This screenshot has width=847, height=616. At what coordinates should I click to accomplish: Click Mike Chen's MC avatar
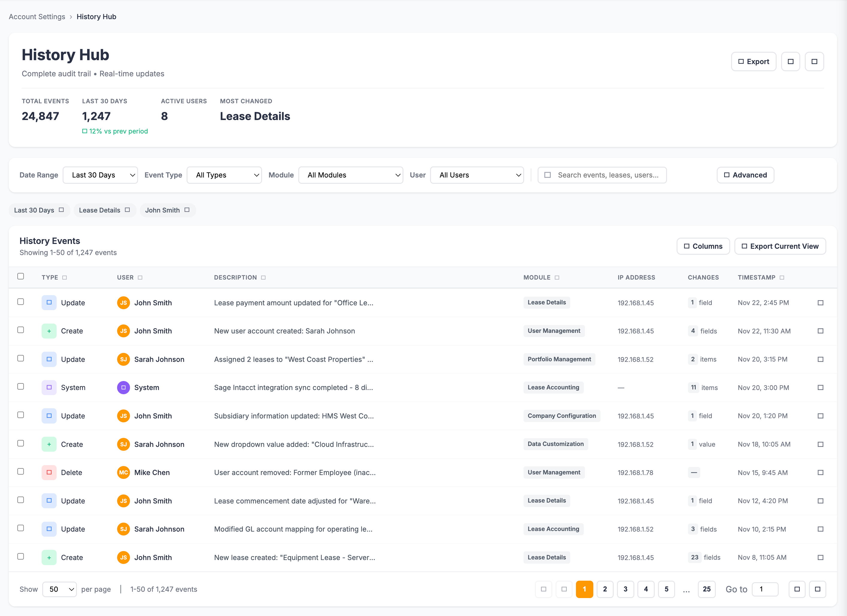(123, 472)
